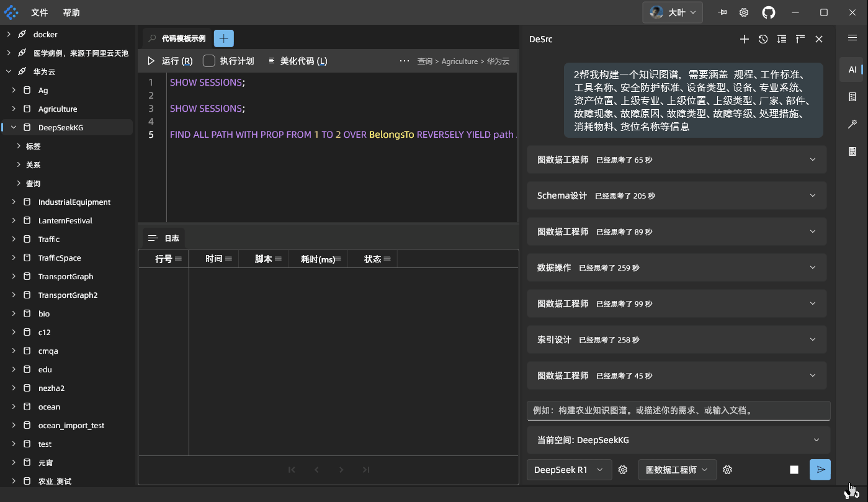Open the 文件 menu
This screenshot has height=502, width=868.
(40, 12)
